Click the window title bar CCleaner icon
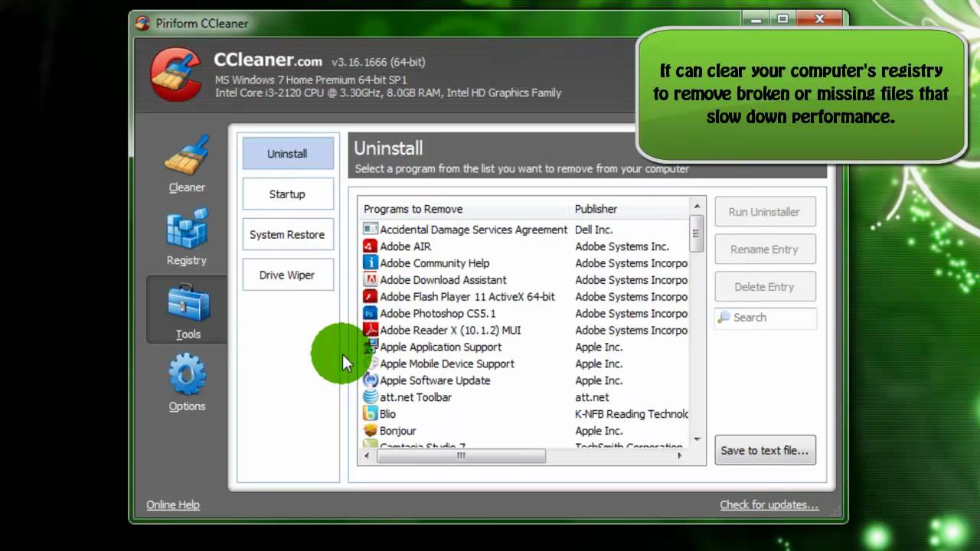 tap(142, 23)
